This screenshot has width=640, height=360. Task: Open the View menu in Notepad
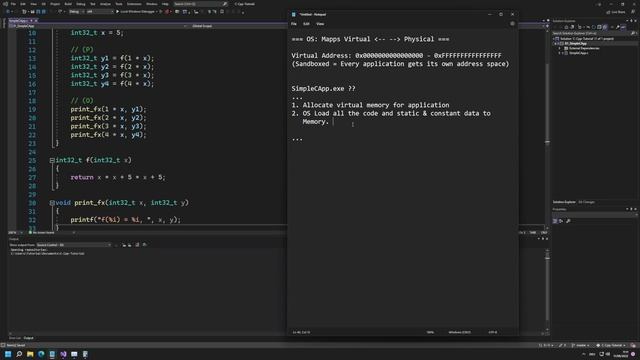pyautogui.click(x=320, y=24)
